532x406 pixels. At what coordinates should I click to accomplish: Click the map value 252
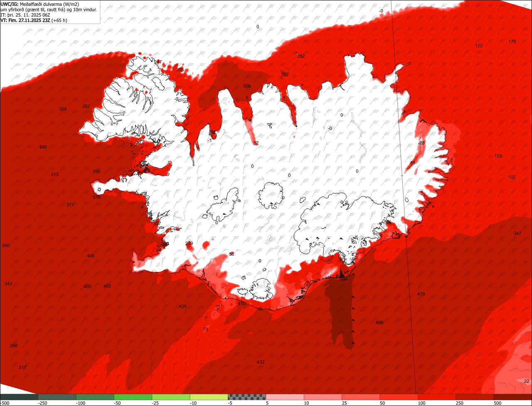pyautogui.click(x=301, y=56)
